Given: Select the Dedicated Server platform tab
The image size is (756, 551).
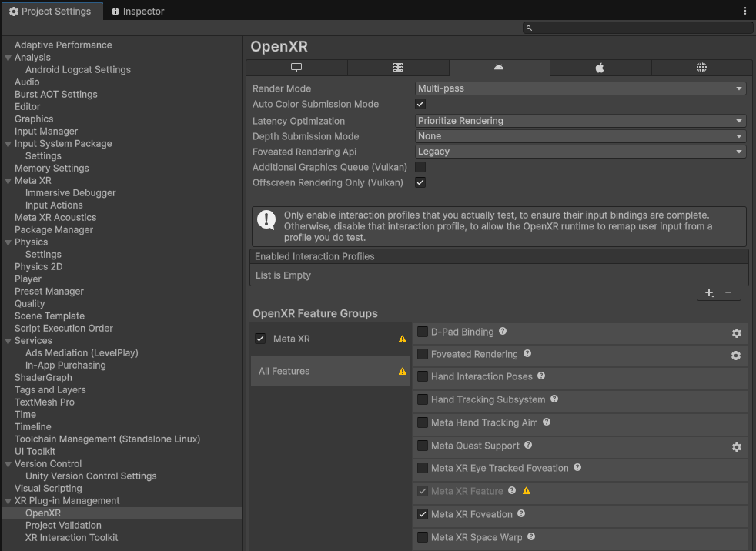Looking at the screenshot, I should point(398,68).
